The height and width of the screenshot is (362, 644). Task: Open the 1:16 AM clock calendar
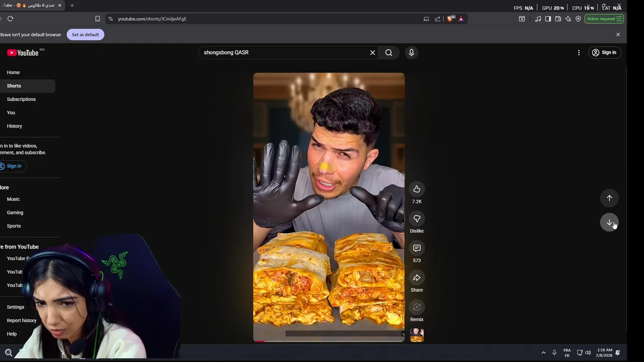coord(605,352)
